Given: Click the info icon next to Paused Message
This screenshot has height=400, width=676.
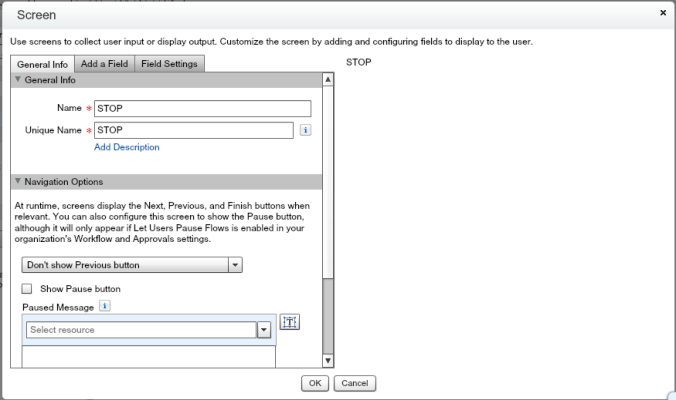Looking at the screenshot, I should click(105, 306).
